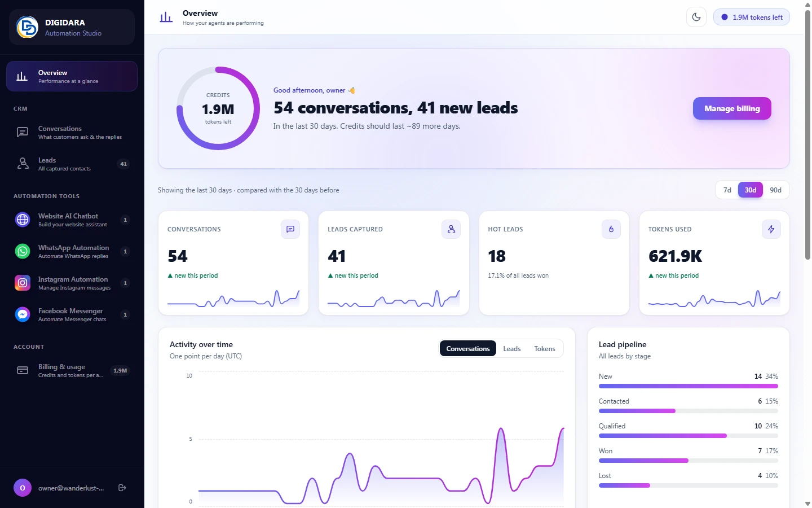Click the Leads person icon in sidebar
812x508 pixels.
pyautogui.click(x=23, y=164)
